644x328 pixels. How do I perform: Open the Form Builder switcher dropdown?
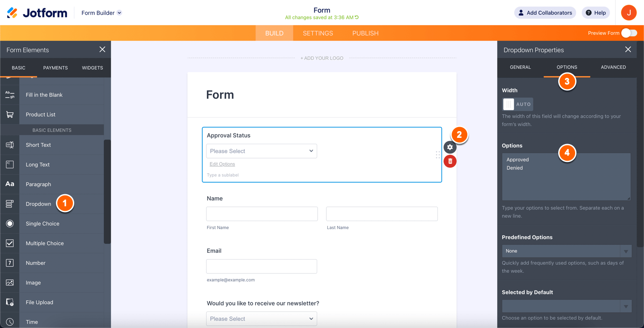coord(102,13)
